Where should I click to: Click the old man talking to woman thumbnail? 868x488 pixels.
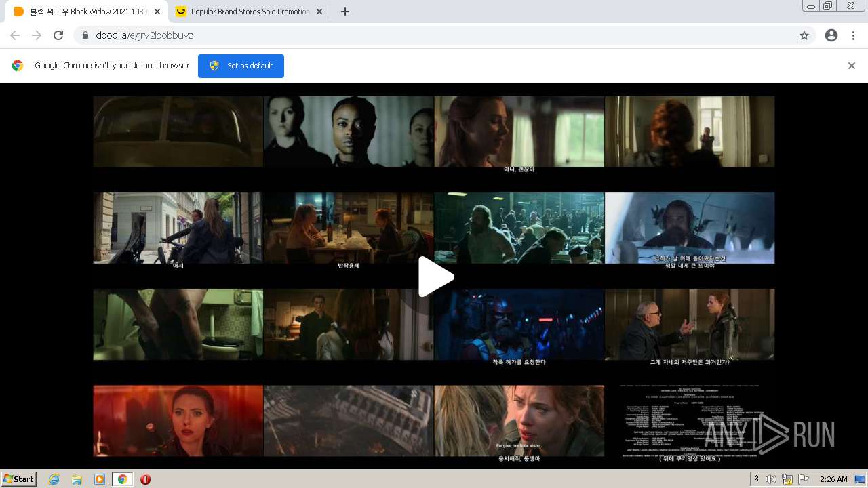pos(690,324)
